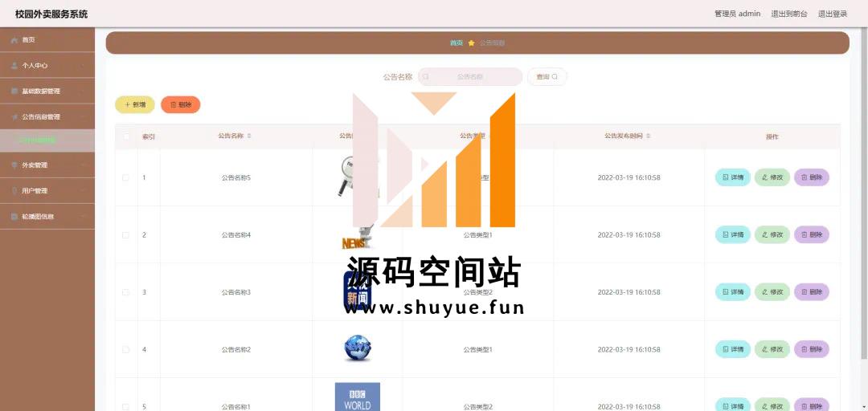
Task: Click the 公告名称5 cell
Action: pyautogui.click(x=236, y=177)
